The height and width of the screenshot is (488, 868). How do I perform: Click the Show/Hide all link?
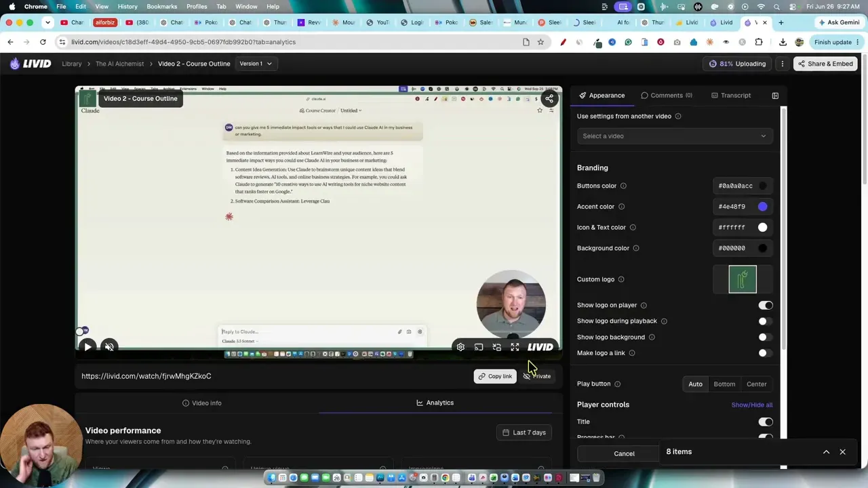[752, 405]
